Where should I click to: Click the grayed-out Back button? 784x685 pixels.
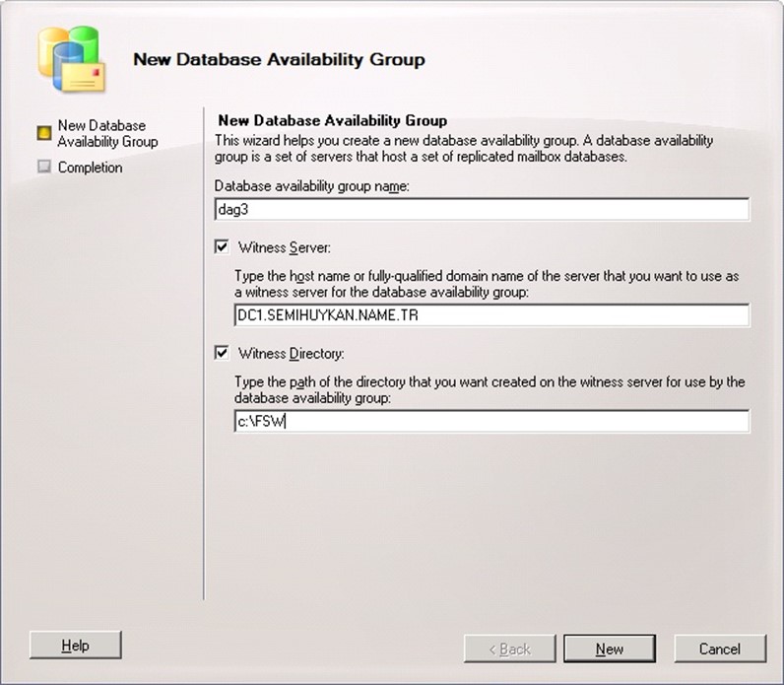(510, 649)
